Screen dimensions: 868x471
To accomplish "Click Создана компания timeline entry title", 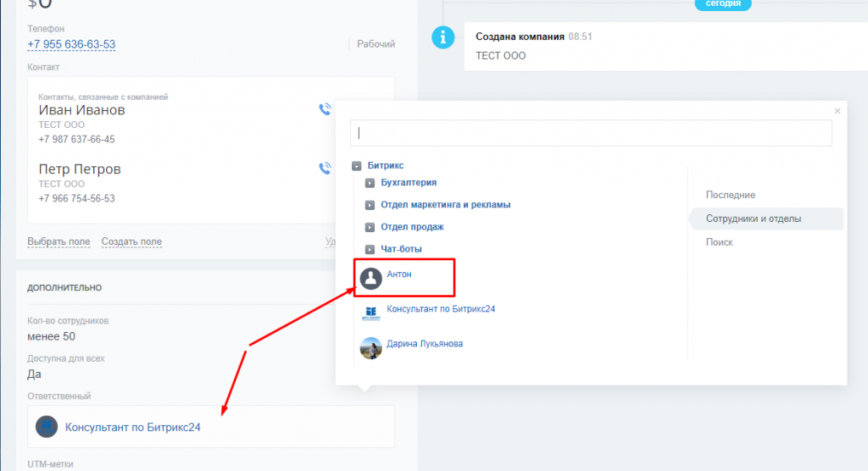I will tap(520, 36).
